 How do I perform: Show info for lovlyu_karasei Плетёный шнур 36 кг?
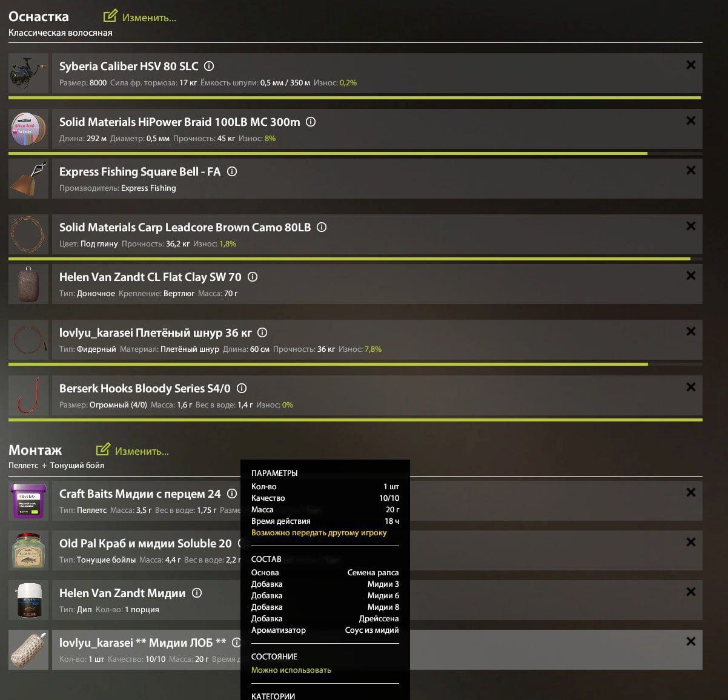pyautogui.click(x=262, y=332)
